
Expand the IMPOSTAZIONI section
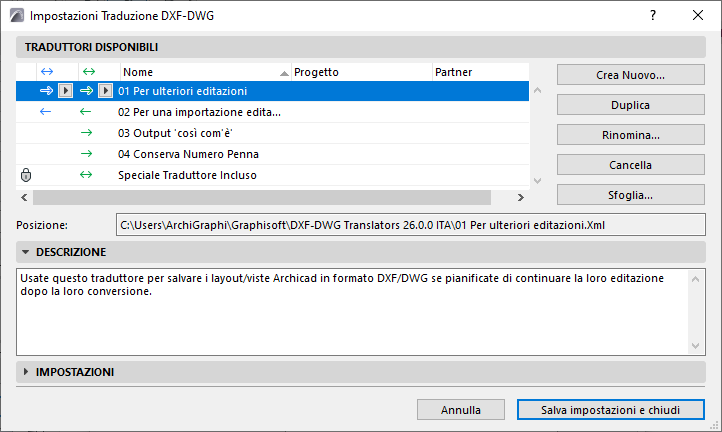click(27, 372)
